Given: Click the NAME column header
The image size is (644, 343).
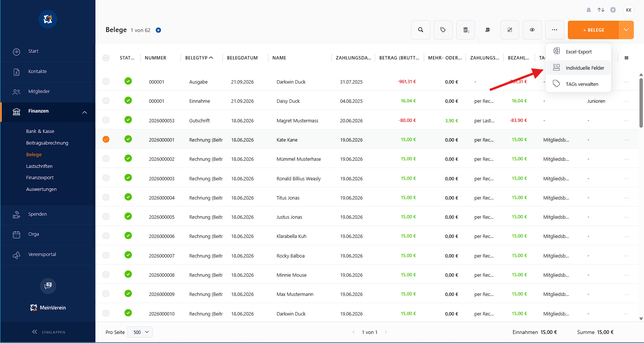Looking at the screenshot, I should point(279,58).
